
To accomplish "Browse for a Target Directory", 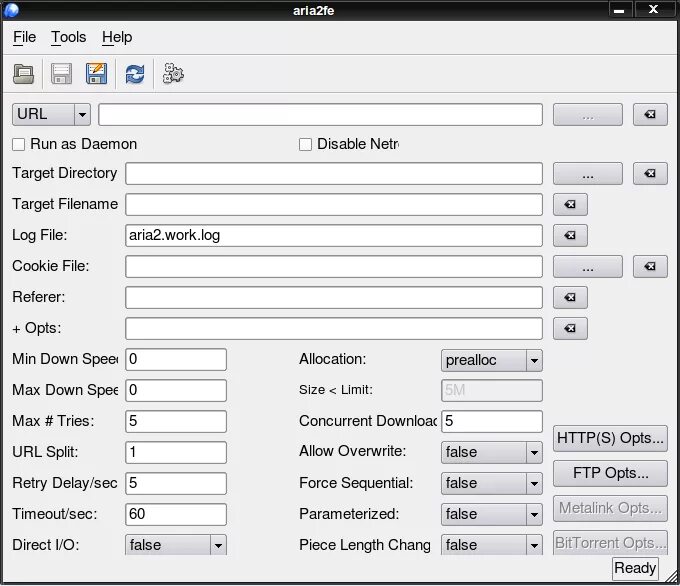I will click(x=588, y=174).
